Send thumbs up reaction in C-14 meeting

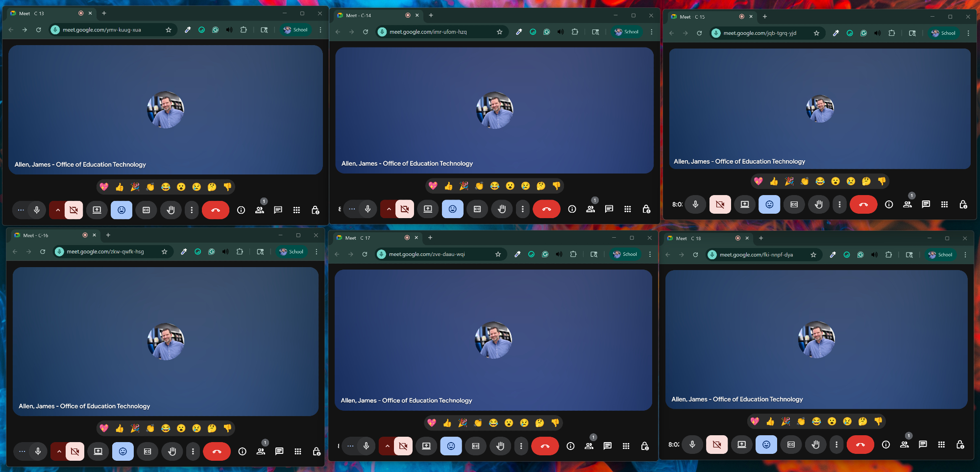pyautogui.click(x=448, y=186)
